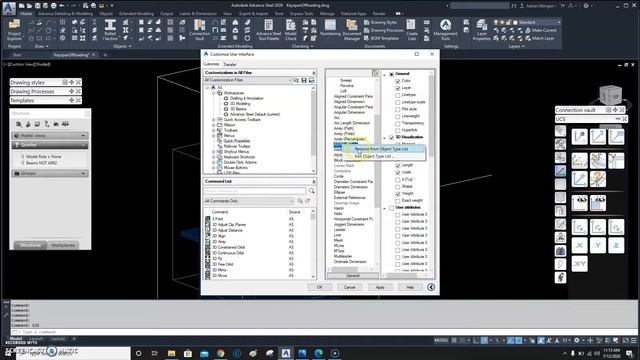Screen dimensions: 640x360
Task: Uncheck the Color property checkbox
Action: click(x=398, y=81)
